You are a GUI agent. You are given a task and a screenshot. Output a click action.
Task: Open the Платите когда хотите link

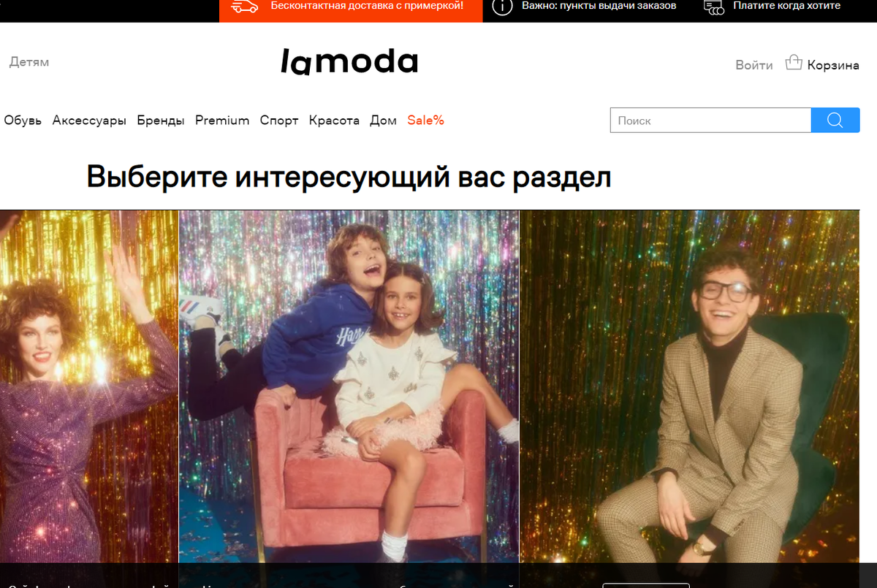click(x=786, y=6)
